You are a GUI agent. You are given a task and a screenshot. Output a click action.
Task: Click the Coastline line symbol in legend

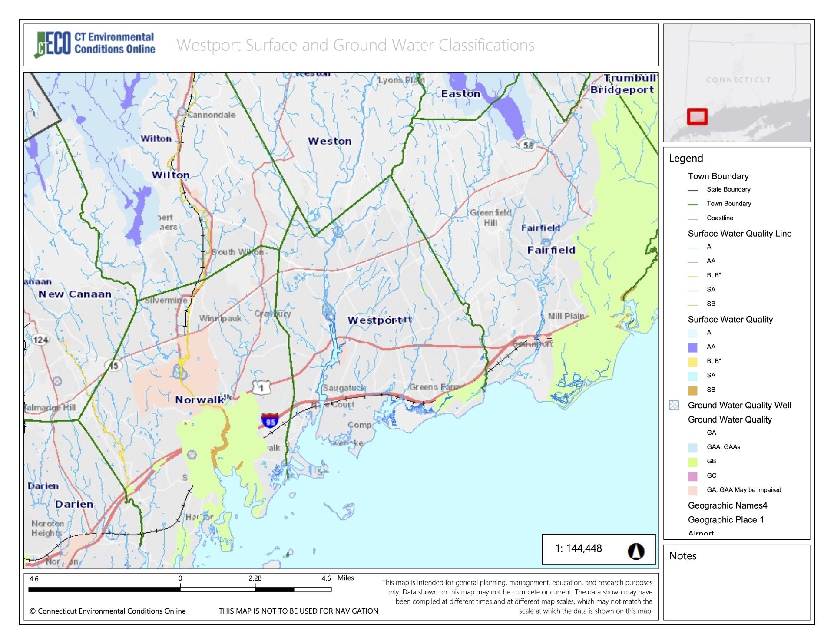coord(693,218)
